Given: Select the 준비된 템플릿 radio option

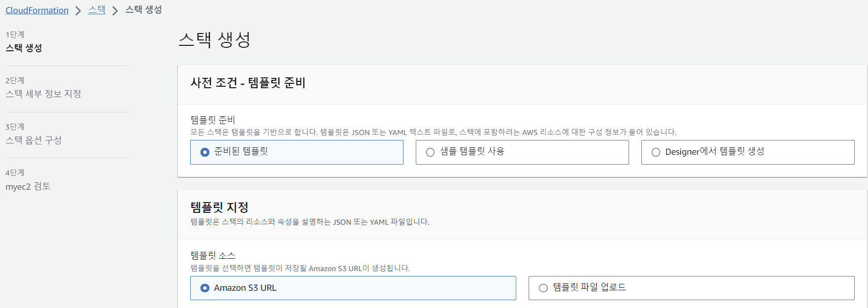Looking at the screenshot, I should coord(297,152).
